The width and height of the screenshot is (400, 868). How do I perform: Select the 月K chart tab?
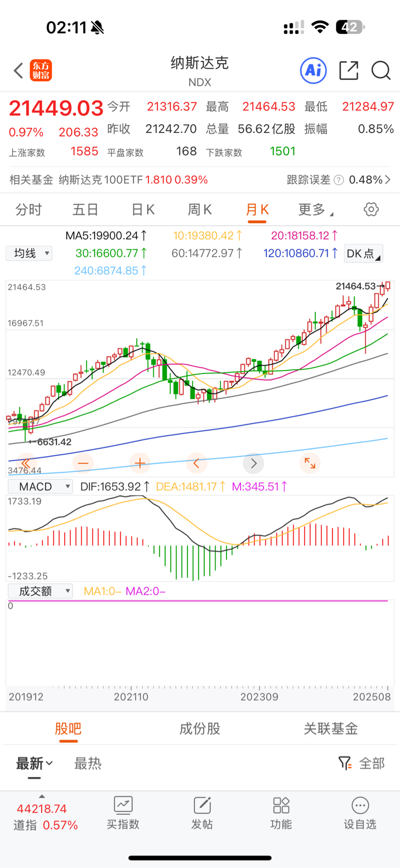[257, 210]
